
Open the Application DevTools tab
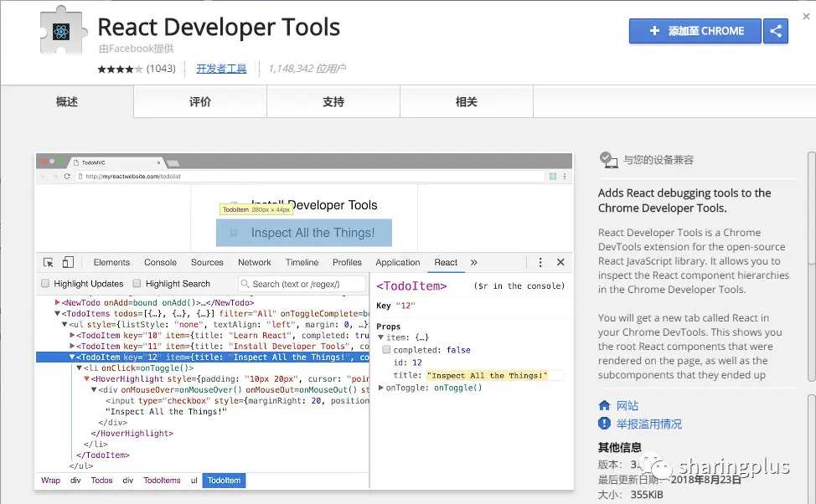[398, 262]
